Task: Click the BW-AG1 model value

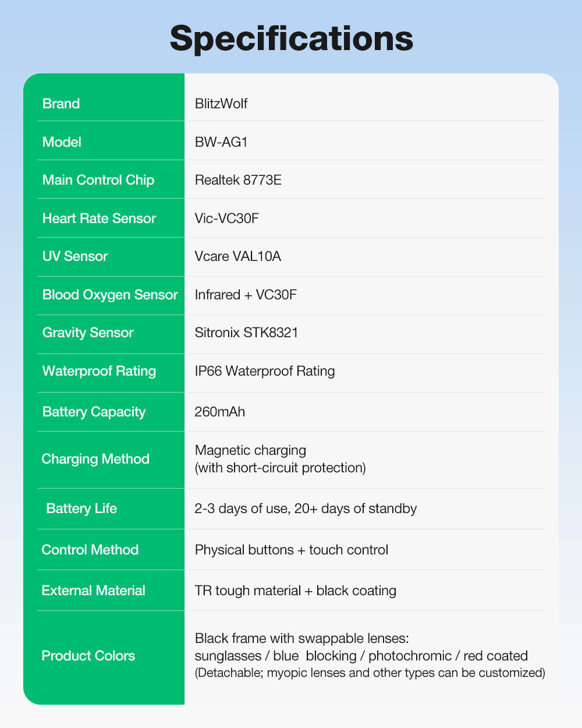Action: pyautogui.click(x=221, y=142)
